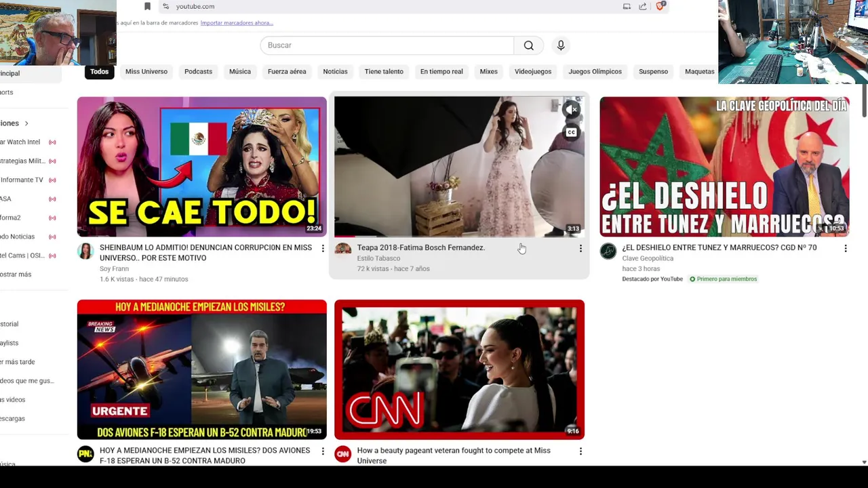Viewport: 868px width, 488px height.
Task: Select the Maquetas filter chip
Action: tap(699, 71)
